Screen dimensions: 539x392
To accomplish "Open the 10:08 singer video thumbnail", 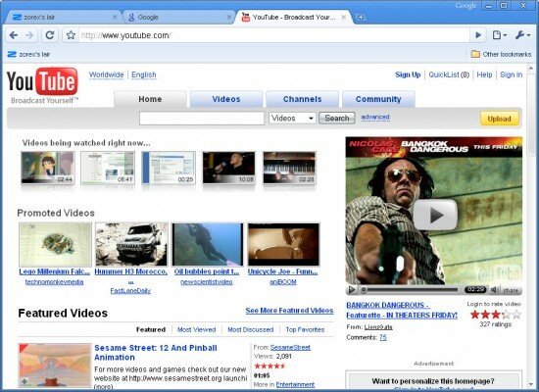I will click(x=228, y=168).
